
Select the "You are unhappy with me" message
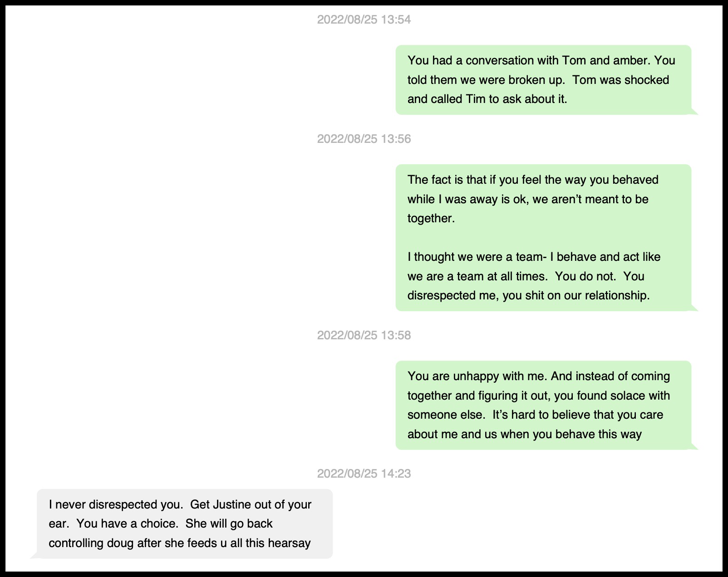click(x=543, y=405)
